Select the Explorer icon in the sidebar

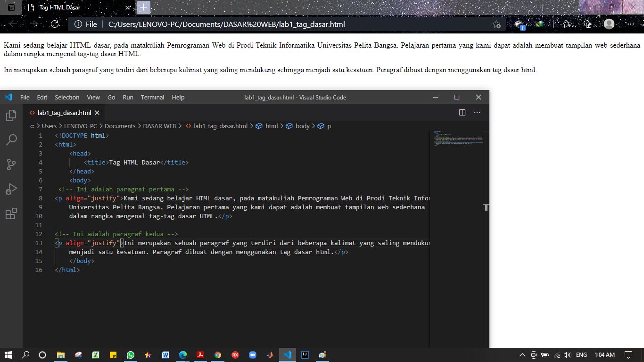click(11, 115)
